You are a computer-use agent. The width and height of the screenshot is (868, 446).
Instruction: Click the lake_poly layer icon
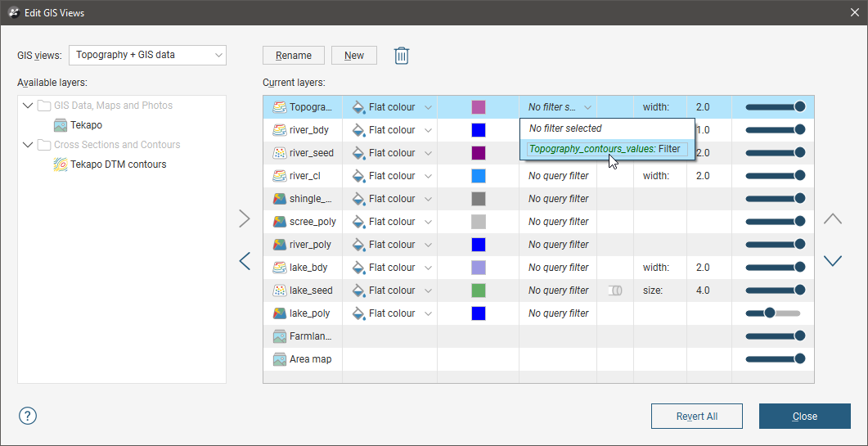(x=279, y=313)
